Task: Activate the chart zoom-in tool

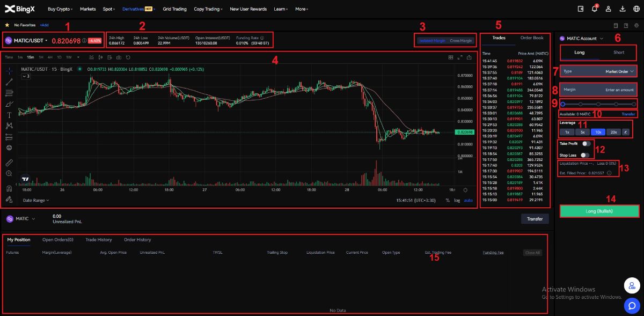Action: pyautogui.click(x=9, y=173)
